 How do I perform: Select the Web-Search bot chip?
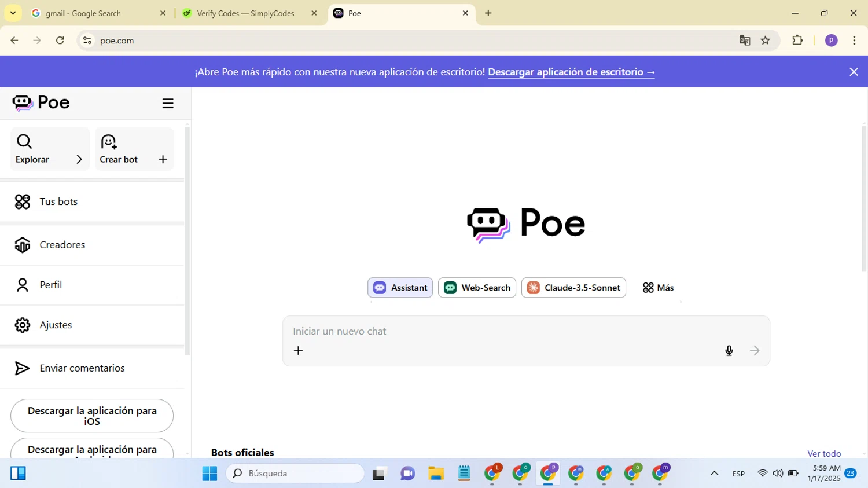click(x=477, y=288)
